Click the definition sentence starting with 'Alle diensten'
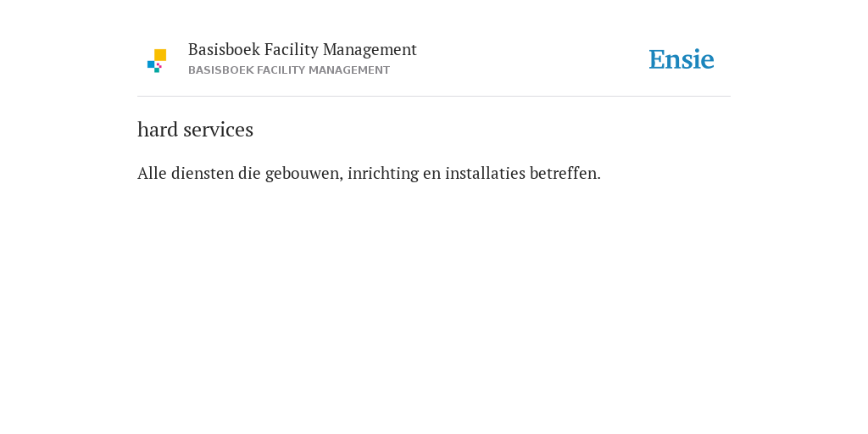 click(x=370, y=173)
